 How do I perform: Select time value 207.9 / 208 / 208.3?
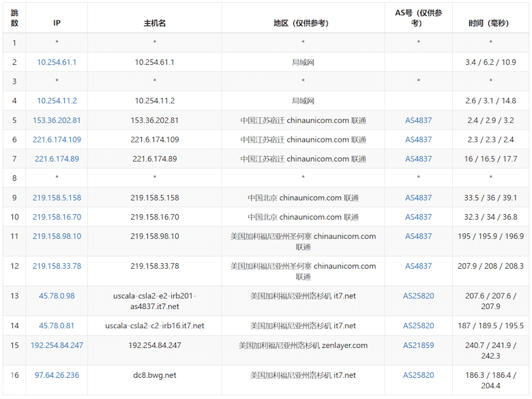(490, 266)
